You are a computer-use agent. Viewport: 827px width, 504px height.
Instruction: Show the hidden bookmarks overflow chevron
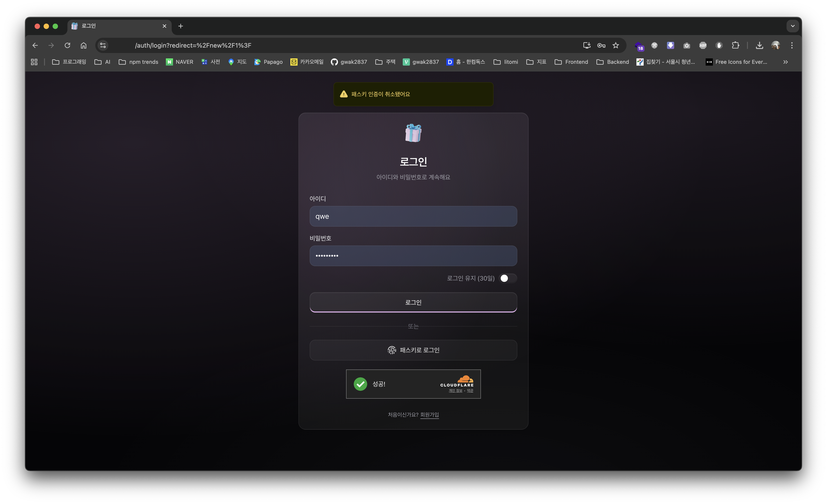785,62
